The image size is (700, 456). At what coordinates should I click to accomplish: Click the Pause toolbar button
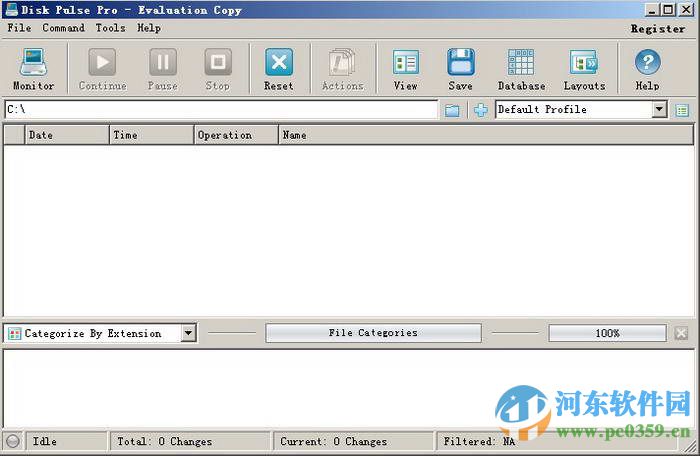point(162,69)
